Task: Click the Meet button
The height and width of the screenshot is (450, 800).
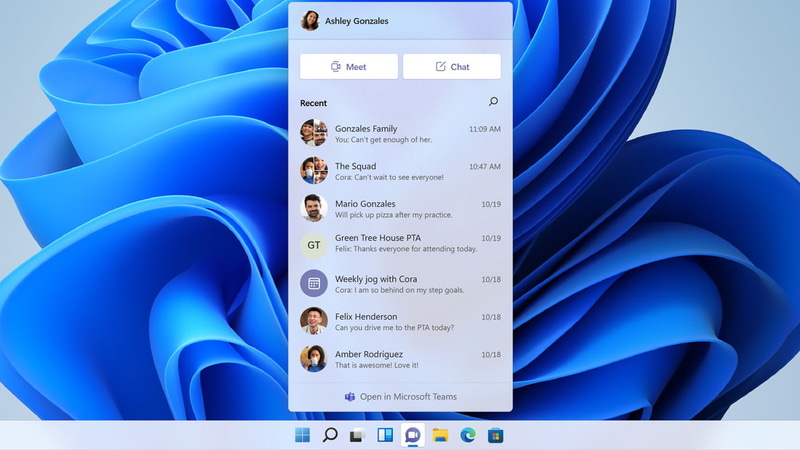Action: 349,67
